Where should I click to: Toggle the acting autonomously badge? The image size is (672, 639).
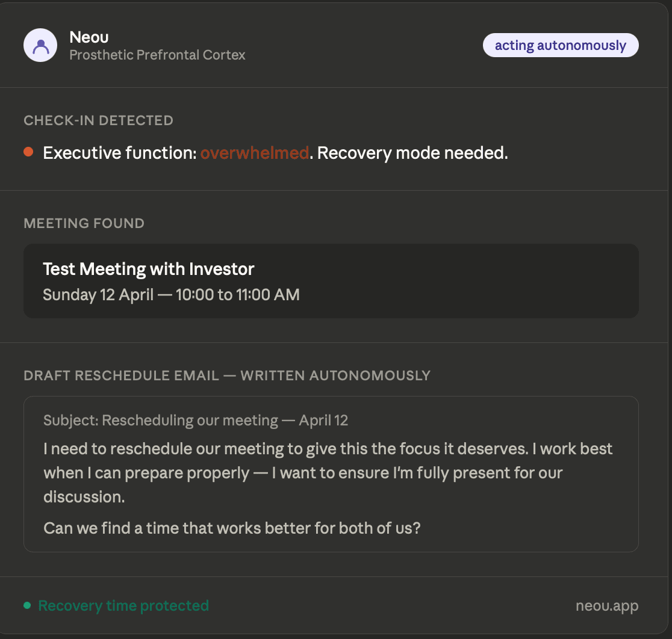pos(561,45)
